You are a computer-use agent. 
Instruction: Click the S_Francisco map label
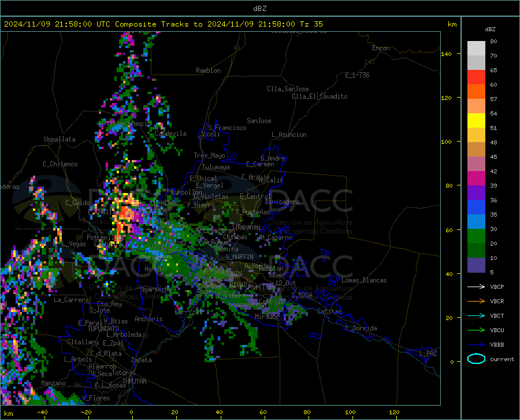[x=227, y=128]
